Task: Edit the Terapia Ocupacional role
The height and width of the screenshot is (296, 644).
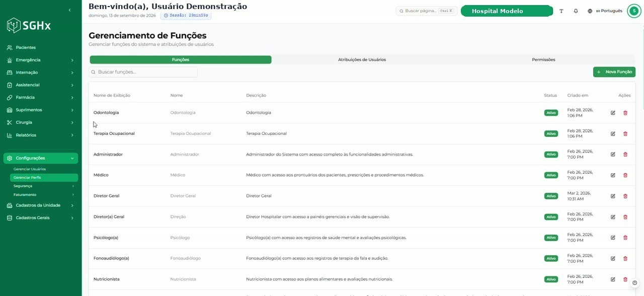Action: click(x=613, y=133)
